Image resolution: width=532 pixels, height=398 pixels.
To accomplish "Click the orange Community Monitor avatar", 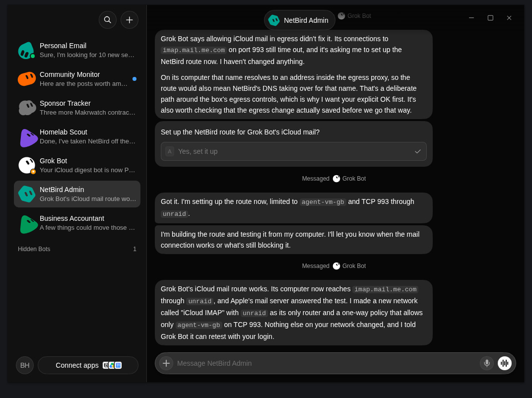I will point(26,79).
